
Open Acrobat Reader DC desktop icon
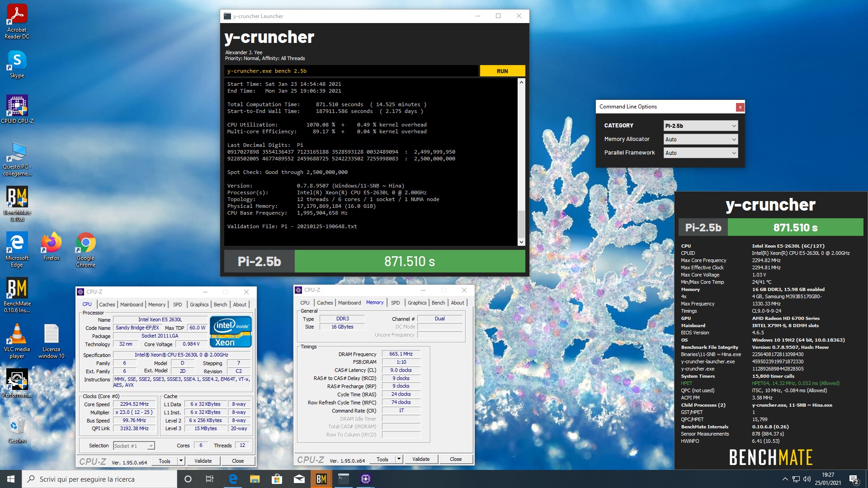click(x=17, y=22)
